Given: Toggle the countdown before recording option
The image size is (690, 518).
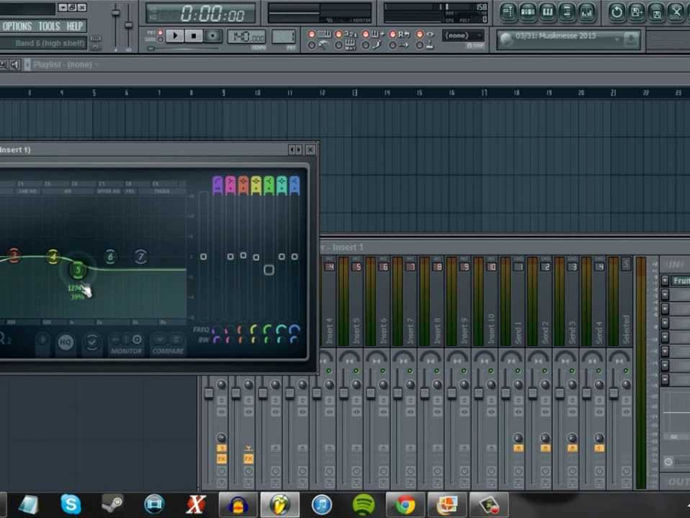Looking at the screenshot, I should pyautogui.click(x=338, y=34).
